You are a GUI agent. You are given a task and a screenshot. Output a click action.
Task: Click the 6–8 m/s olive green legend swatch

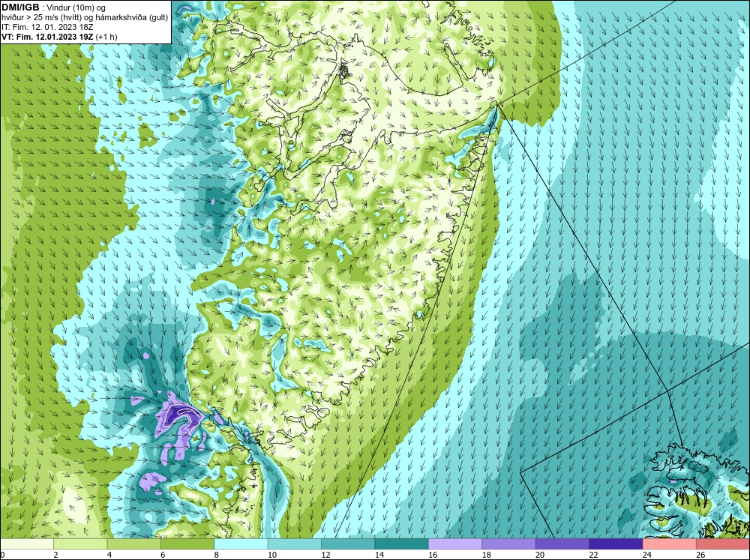pos(187,544)
